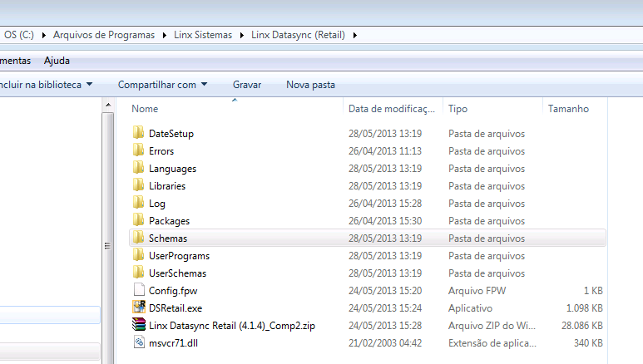This screenshot has height=364, width=643.
Task: Select the Schemas folder icon
Action: coord(139,238)
